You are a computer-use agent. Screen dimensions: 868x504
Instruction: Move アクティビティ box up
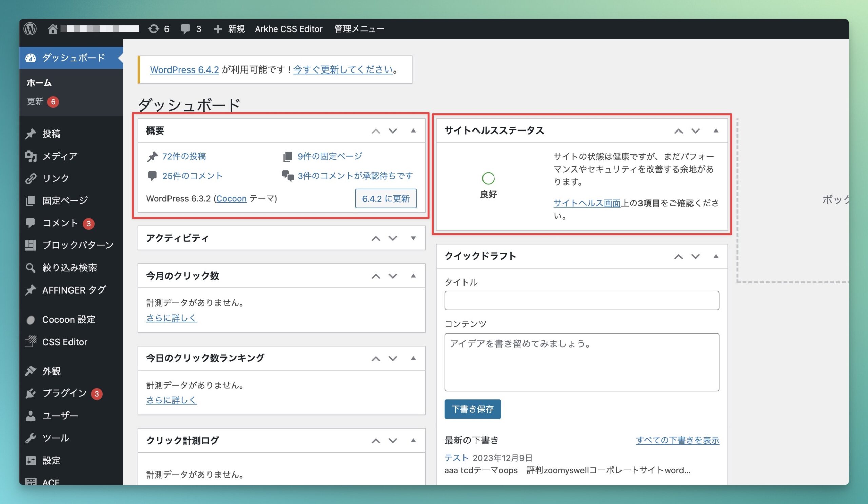coord(376,238)
